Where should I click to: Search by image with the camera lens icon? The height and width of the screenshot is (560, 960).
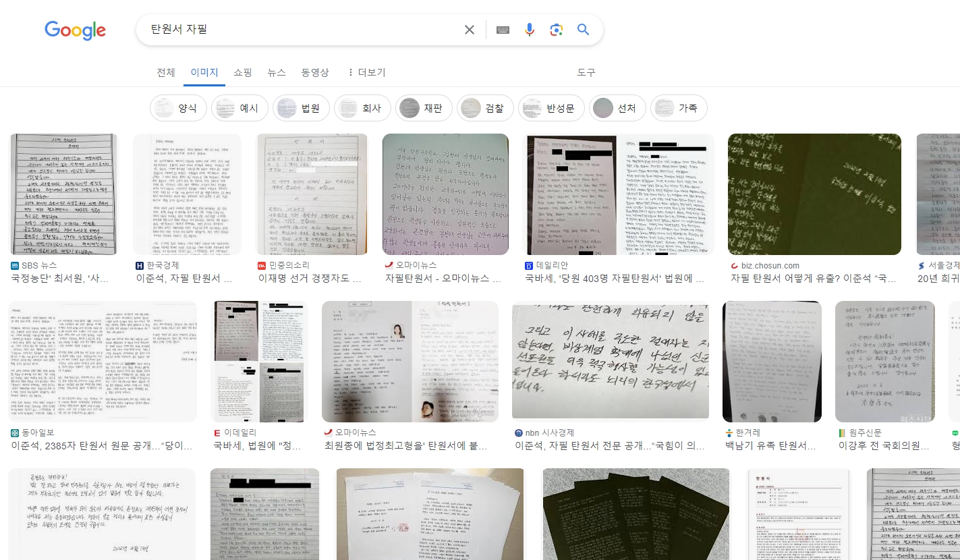(x=556, y=30)
